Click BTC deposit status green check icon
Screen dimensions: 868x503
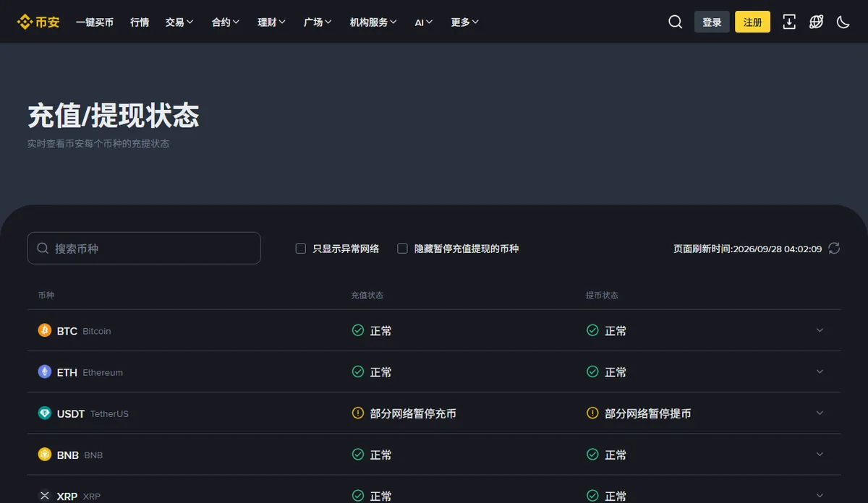[357, 330]
